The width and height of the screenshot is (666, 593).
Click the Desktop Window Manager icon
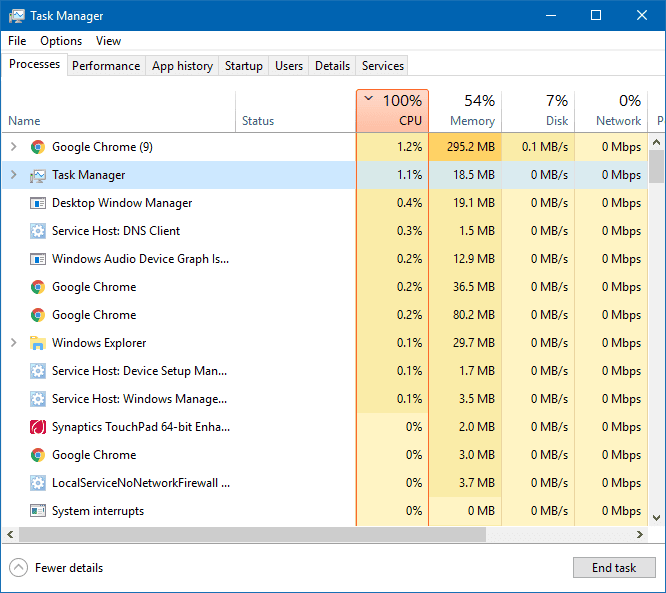38,203
